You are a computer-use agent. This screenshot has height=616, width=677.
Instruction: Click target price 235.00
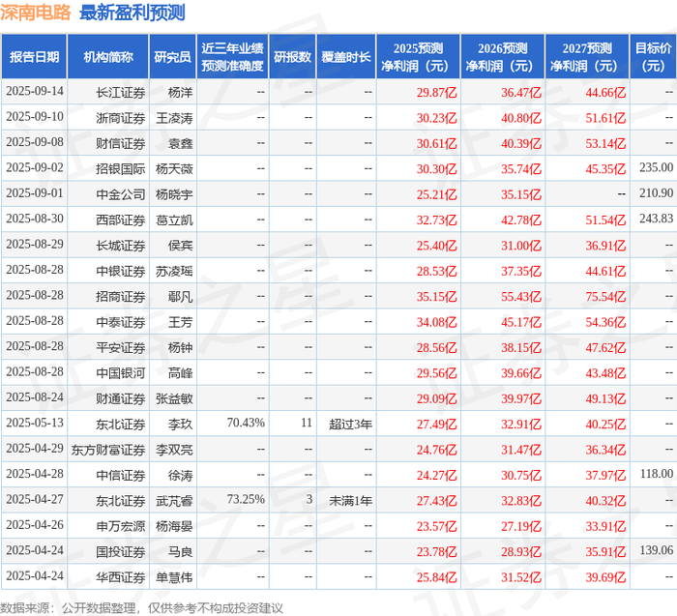point(656,167)
